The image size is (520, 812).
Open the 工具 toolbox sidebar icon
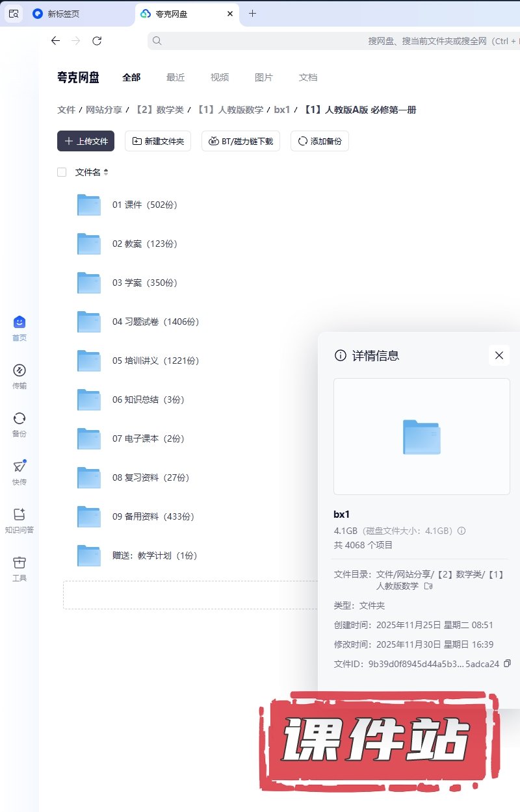click(x=19, y=563)
